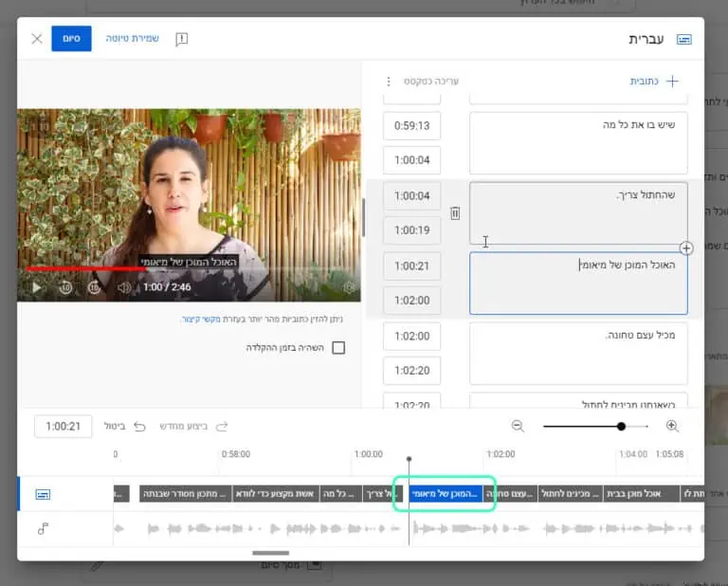
Task: Click end time field 1:00:19
Action: [x=411, y=230]
